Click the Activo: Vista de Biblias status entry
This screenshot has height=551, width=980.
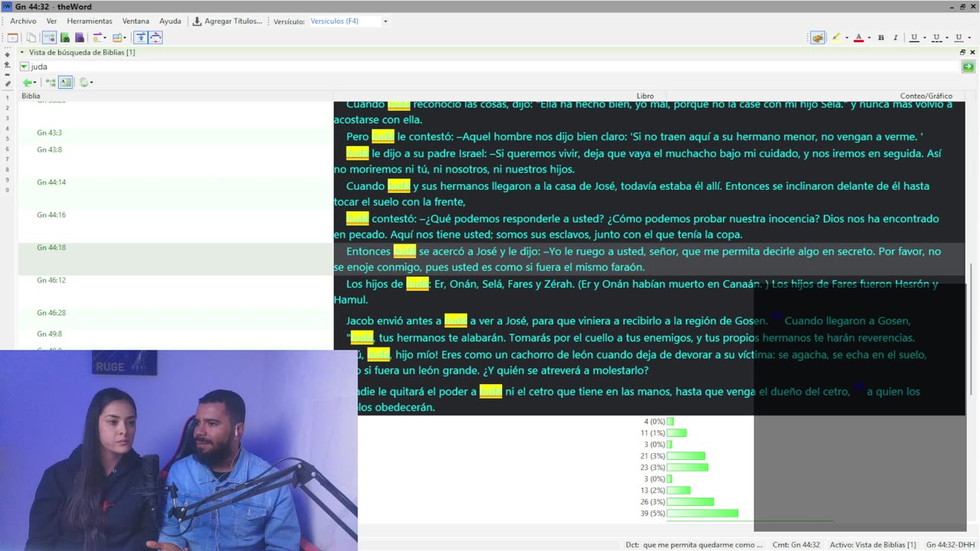tap(873, 545)
